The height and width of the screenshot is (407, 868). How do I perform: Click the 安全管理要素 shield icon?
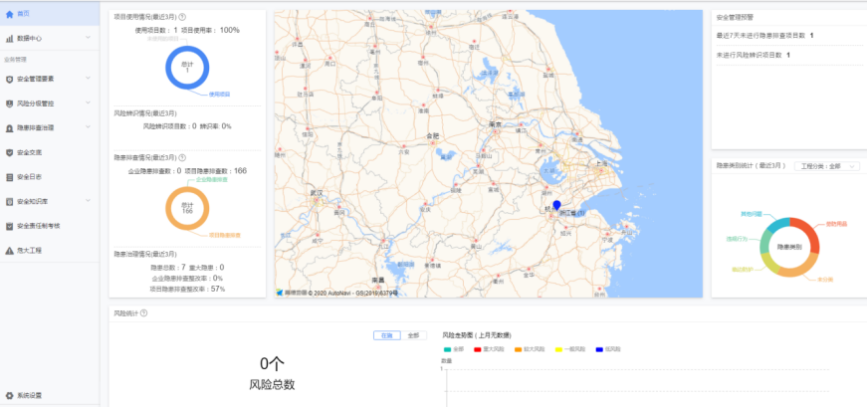click(x=9, y=79)
